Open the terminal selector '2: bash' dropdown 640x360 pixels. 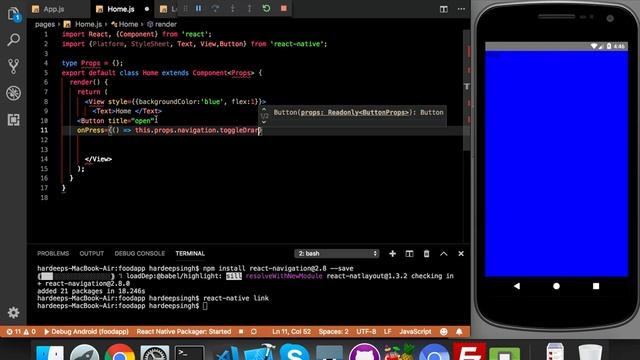click(x=337, y=253)
